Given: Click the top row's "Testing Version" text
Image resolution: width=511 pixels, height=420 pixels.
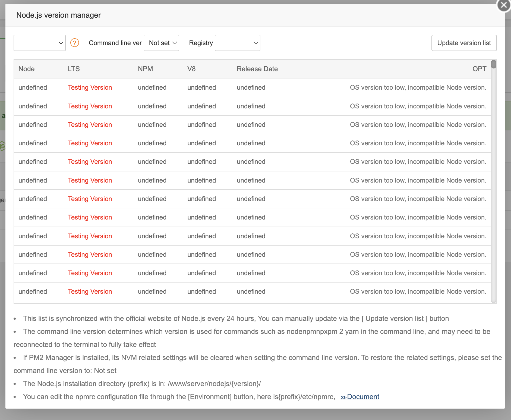Looking at the screenshot, I should (x=90, y=87).
